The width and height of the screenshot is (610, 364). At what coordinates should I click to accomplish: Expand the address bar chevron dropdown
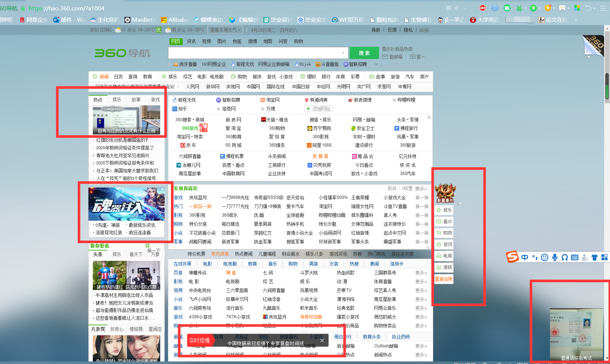[465, 8]
